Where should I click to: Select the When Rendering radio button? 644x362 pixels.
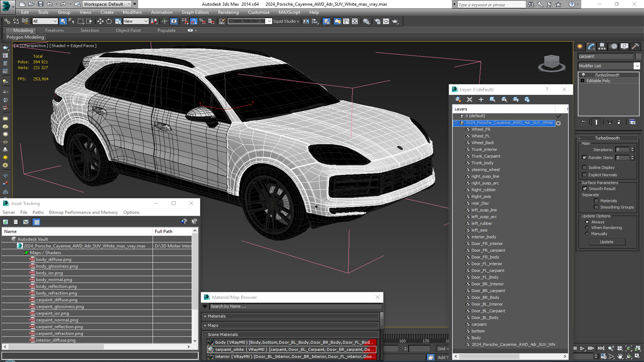(x=587, y=228)
